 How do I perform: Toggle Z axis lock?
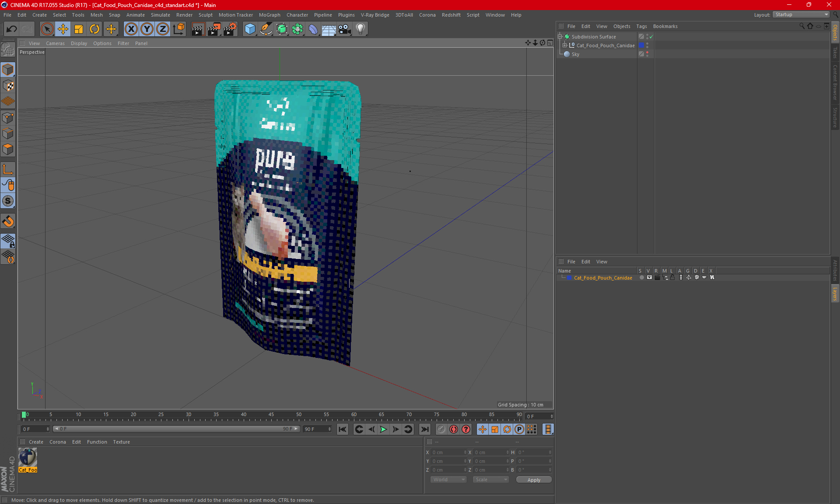(x=163, y=29)
